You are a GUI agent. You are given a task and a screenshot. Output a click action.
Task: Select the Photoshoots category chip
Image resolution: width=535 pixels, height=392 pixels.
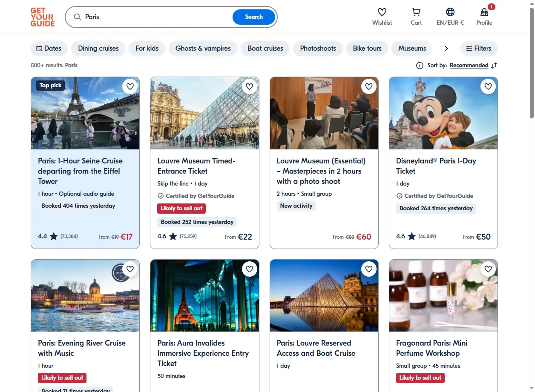[318, 49]
